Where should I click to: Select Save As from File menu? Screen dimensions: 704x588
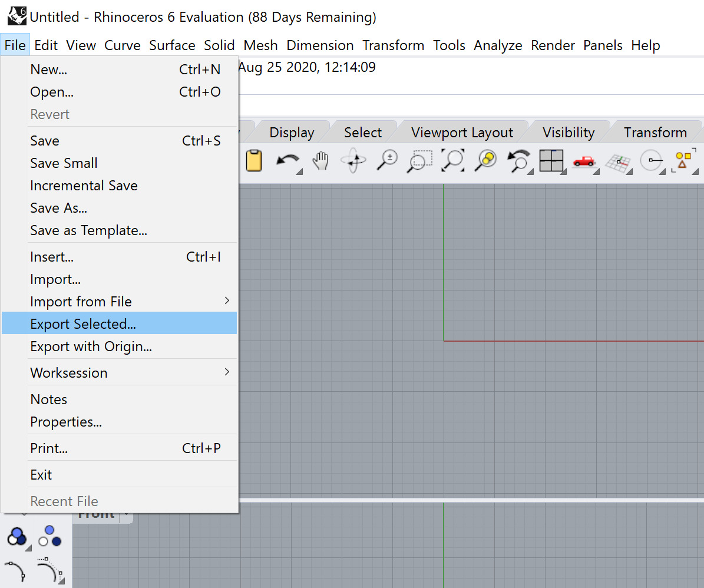[59, 208]
